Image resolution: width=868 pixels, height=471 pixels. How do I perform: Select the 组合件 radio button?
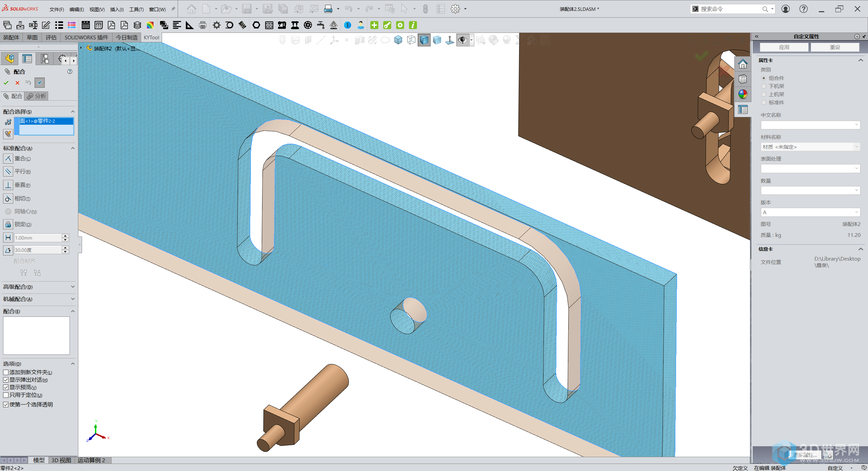764,78
